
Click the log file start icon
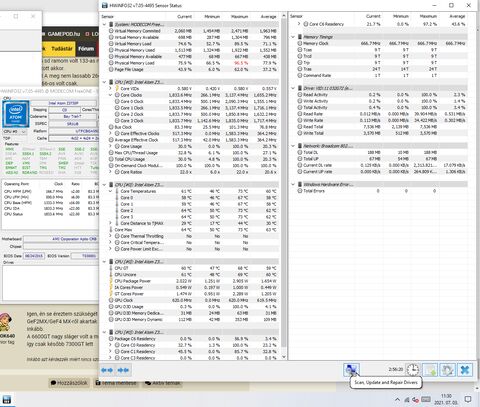pyautogui.click(x=430, y=370)
